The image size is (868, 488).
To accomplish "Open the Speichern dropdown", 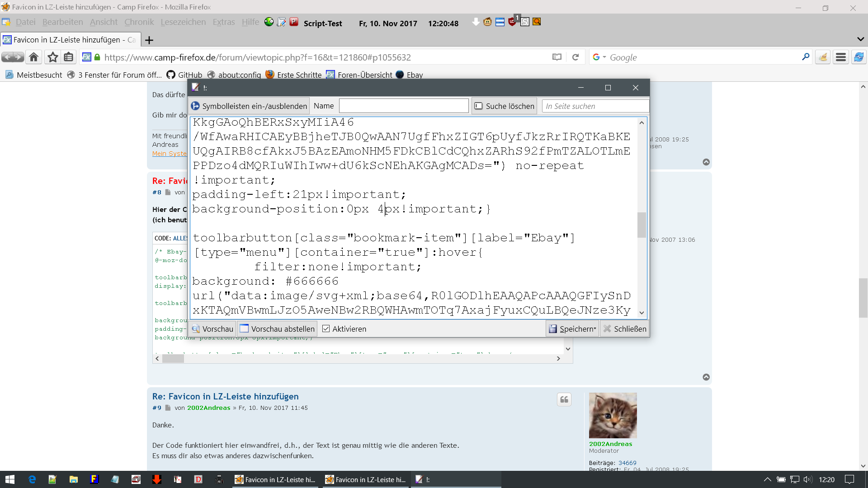I will point(573,329).
